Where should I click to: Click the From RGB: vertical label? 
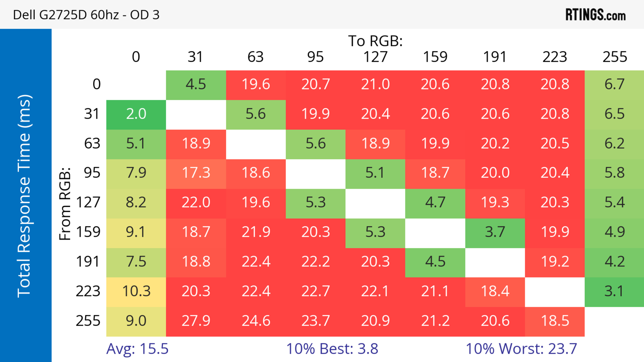coord(65,204)
